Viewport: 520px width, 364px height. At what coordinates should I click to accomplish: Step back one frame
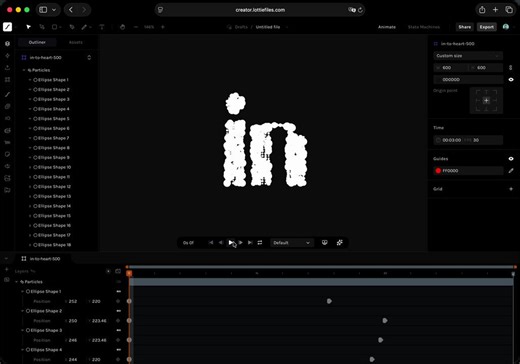(220, 243)
